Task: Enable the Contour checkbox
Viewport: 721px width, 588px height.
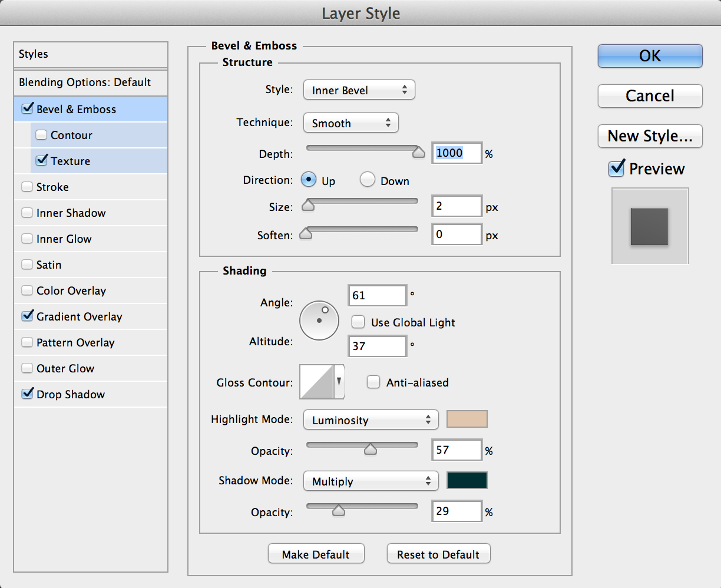Action: coord(41,135)
